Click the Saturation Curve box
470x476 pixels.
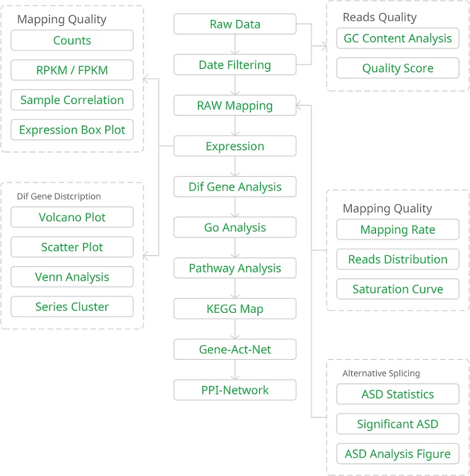398,289
